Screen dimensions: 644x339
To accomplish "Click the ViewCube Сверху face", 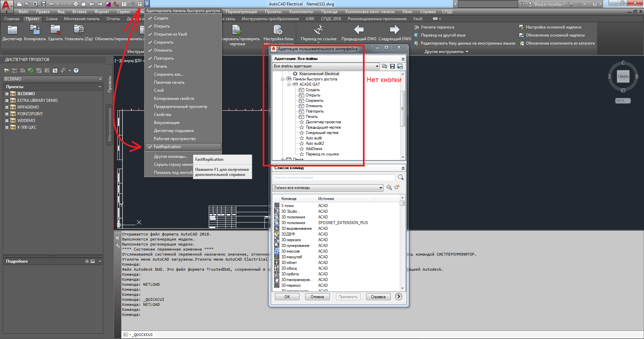I will point(623,76).
